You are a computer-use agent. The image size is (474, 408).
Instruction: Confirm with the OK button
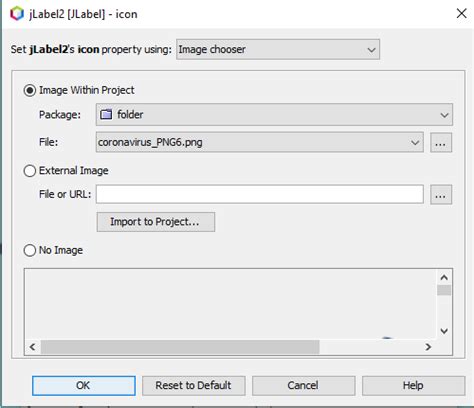click(84, 386)
